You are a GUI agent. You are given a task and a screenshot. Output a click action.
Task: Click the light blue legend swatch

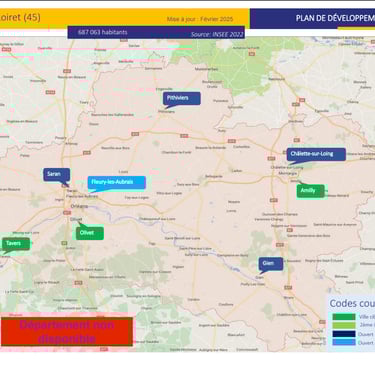pyautogui.click(x=344, y=342)
